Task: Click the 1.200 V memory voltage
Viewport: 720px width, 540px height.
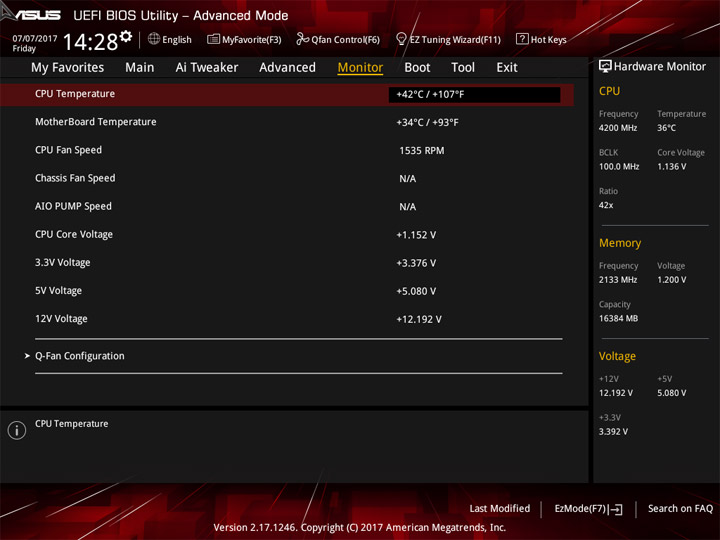Action: 671,280
